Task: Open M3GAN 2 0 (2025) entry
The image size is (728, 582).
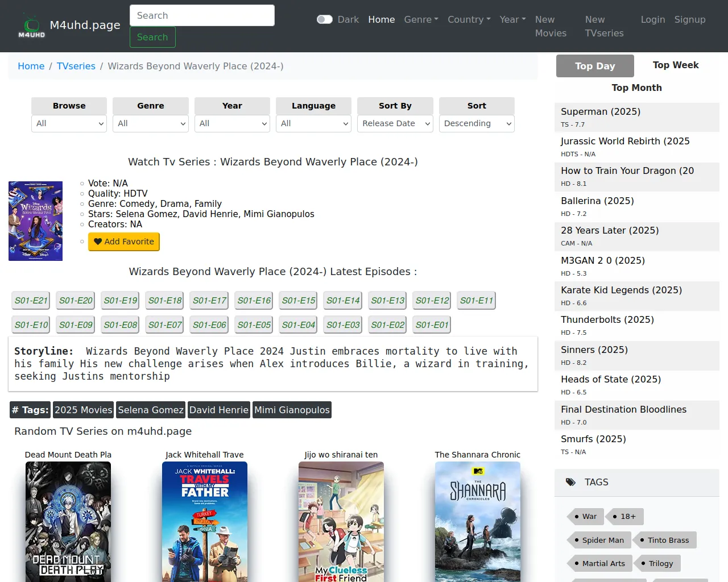Action: pos(637,266)
